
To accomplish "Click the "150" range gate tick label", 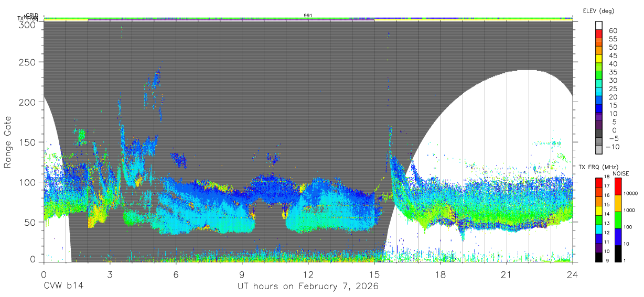I will click(x=28, y=142).
